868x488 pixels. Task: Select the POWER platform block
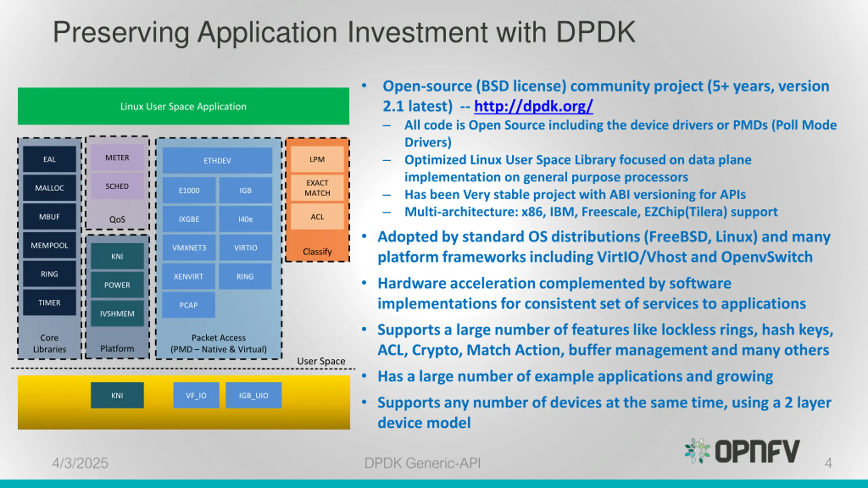point(117,285)
